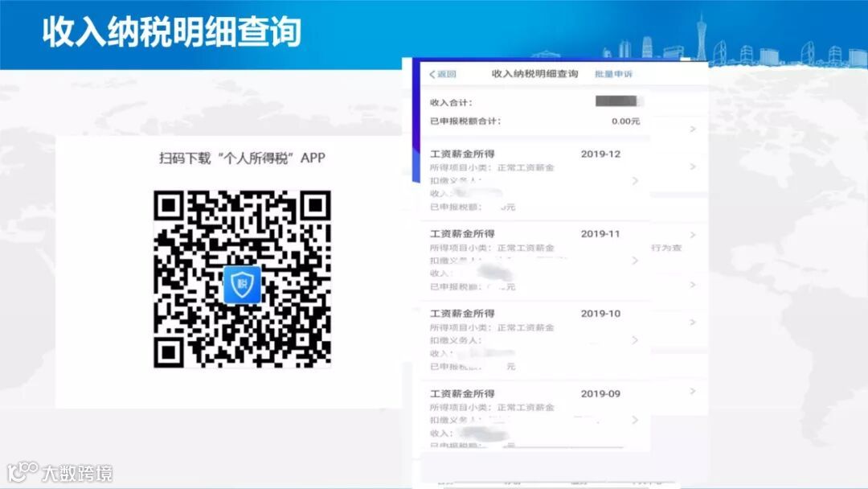The height and width of the screenshot is (489, 868).
Task: Click the 扫码下载 个人所得税 APP caption
Action: (243, 158)
